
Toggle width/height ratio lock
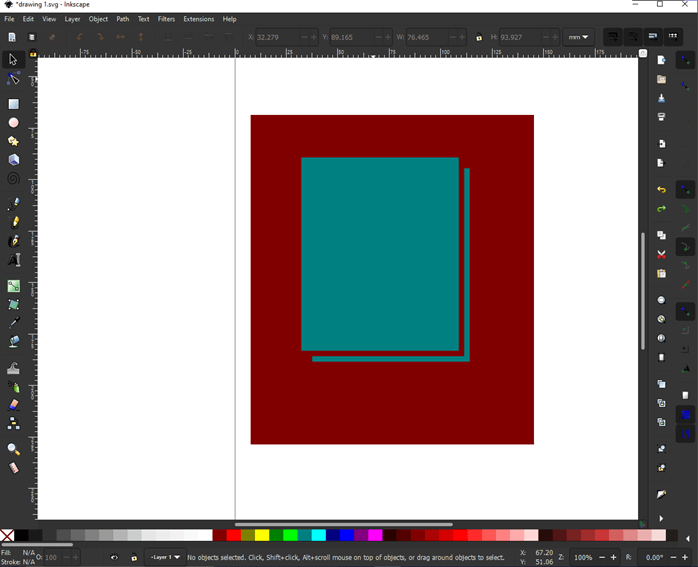coord(479,38)
